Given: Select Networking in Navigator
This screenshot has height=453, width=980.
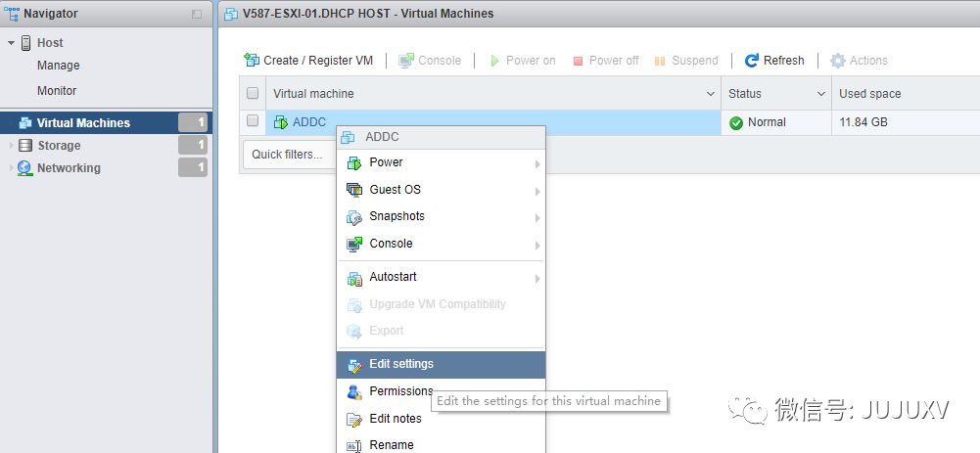Looking at the screenshot, I should 69,168.
